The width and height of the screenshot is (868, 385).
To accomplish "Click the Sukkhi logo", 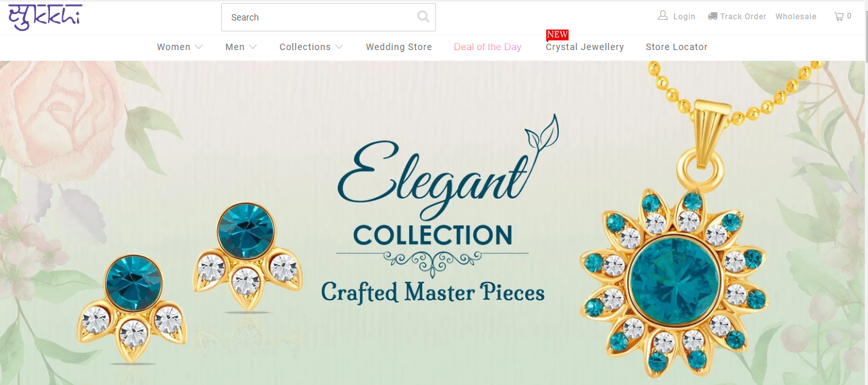I will [x=45, y=17].
